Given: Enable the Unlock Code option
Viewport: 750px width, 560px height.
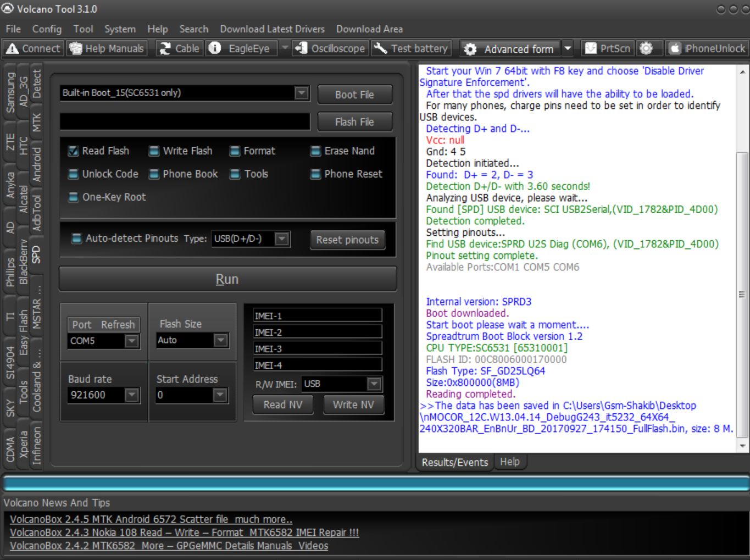Looking at the screenshot, I should point(73,174).
